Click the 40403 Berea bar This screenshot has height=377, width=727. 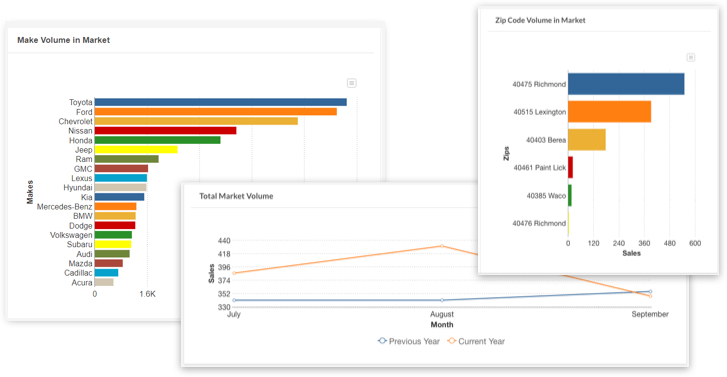pos(587,140)
